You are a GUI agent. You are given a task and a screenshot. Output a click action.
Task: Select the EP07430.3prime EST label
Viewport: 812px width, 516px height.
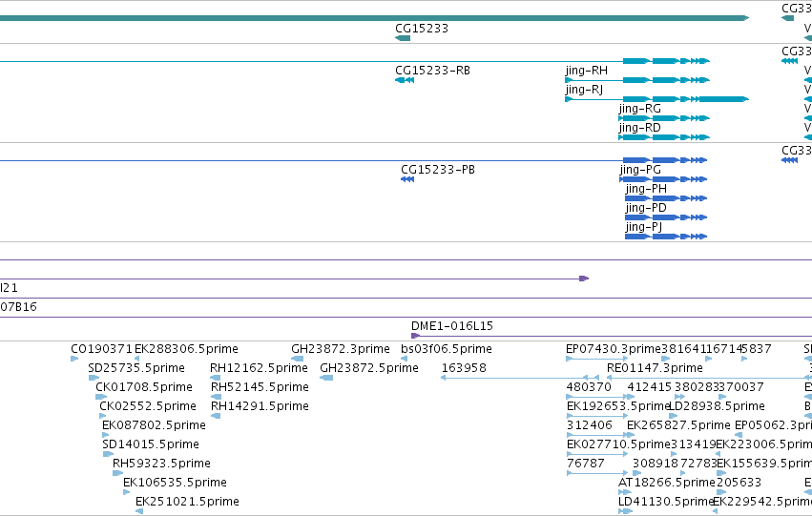click(614, 349)
